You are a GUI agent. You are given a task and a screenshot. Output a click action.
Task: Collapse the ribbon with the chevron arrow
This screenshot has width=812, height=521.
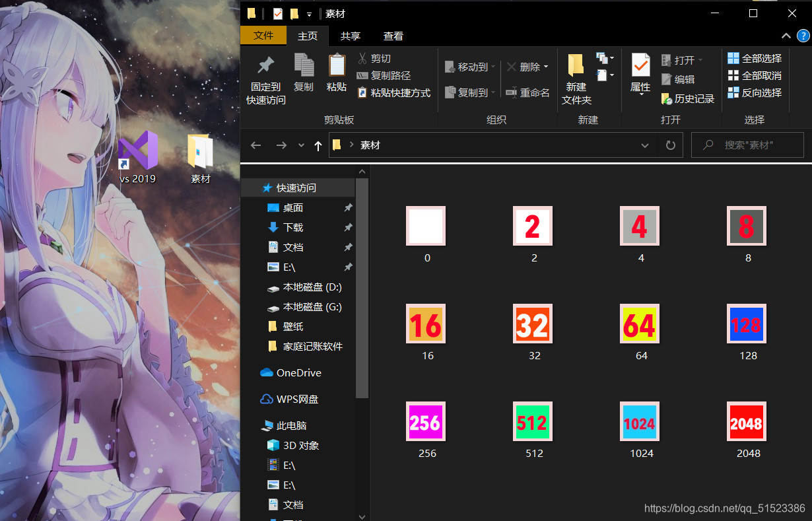tap(786, 36)
